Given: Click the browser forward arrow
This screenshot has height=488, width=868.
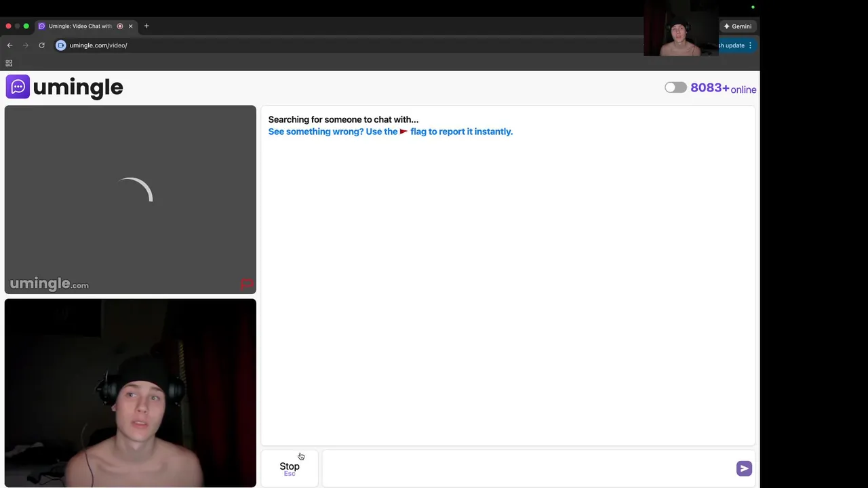Looking at the screenshot, I should pos(26,45).
